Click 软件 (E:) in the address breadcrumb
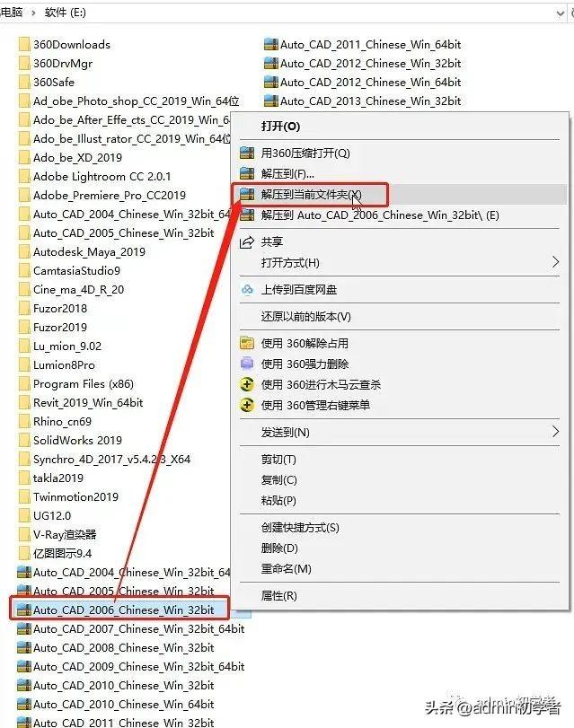Screen dimensions: 574x728 tap(65, 13)
